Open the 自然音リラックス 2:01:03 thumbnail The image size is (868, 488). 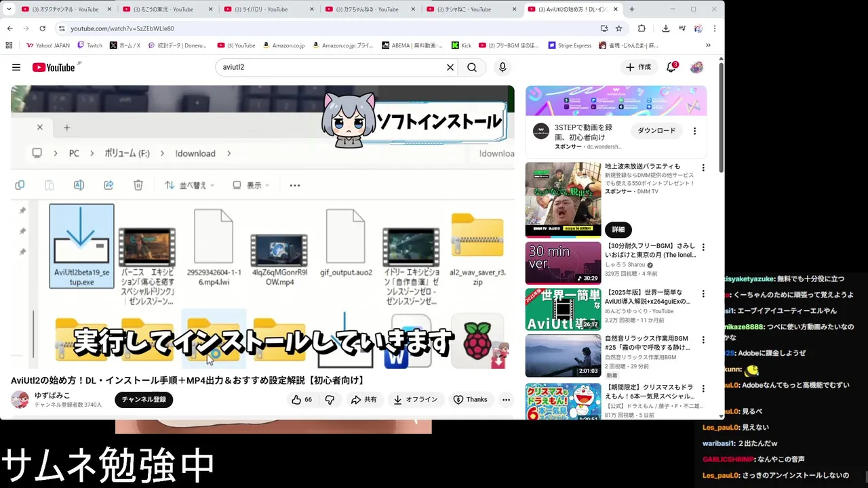[563, 355]
